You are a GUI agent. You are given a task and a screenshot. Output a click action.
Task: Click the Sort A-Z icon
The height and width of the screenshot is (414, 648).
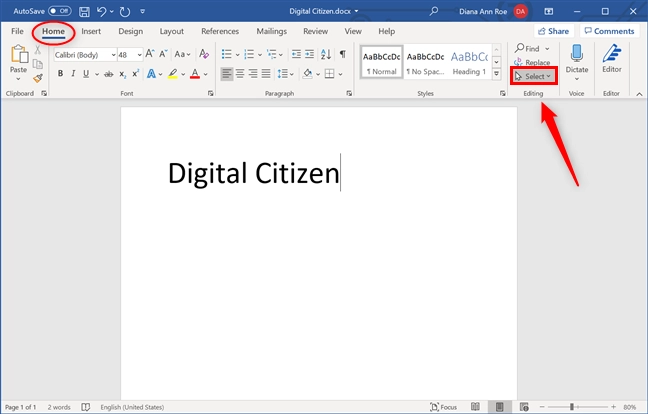pos(326,54)
